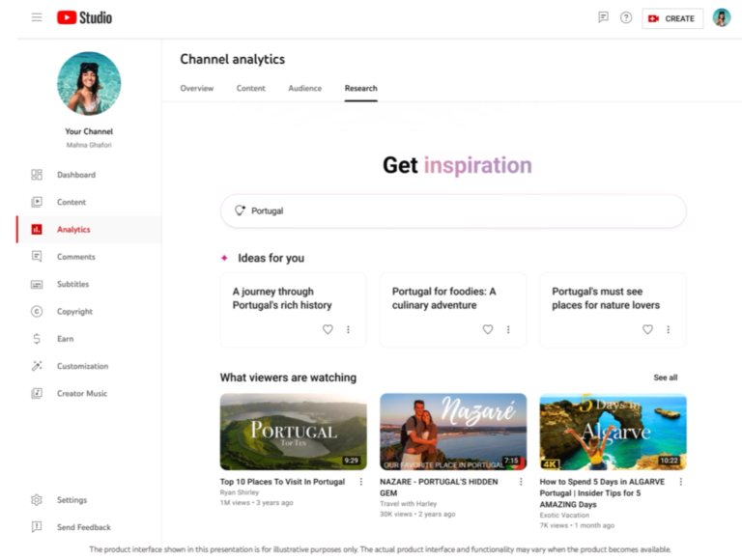Click the Analytics bar chart icon
Viewport: 742px width, 560px height.
37,230
